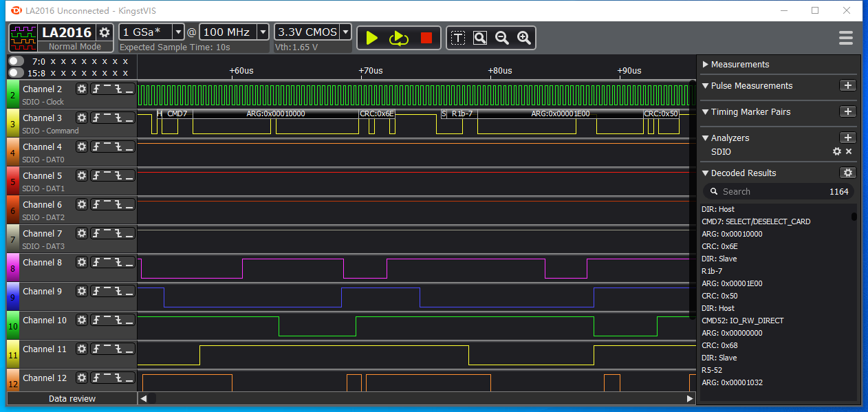Fit the waveform to the window
868x412 pixels.
coord(479,38)
